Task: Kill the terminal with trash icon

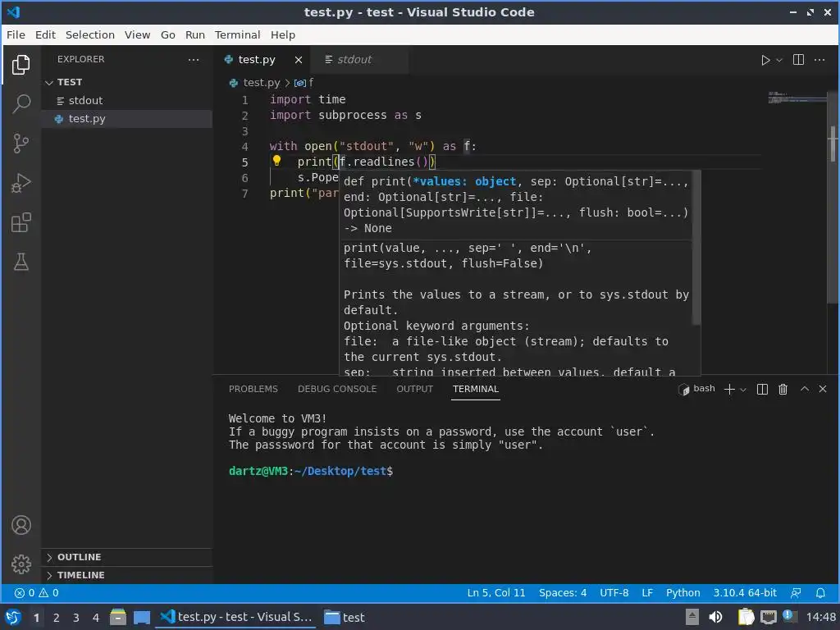Action: tap(783, 390)
